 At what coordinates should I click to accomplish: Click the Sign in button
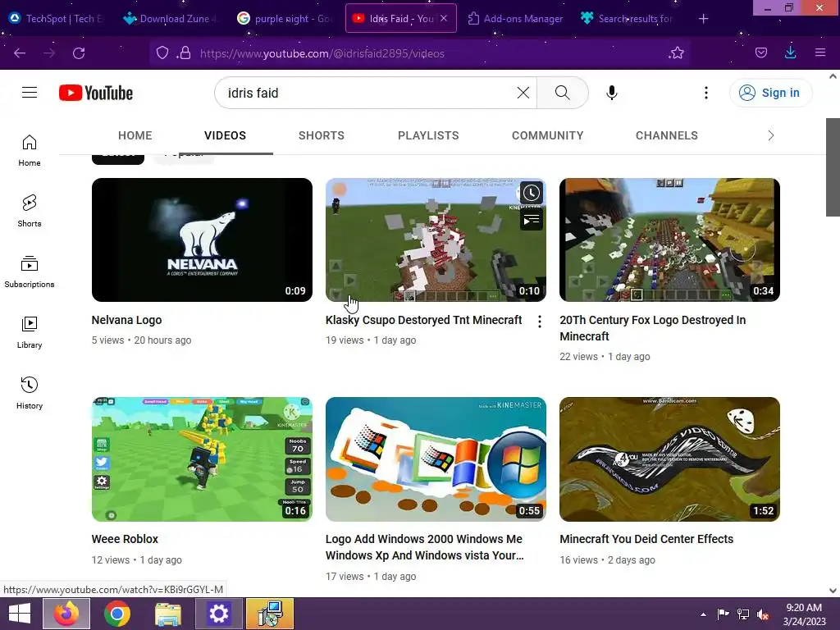[x=770, y=93]
